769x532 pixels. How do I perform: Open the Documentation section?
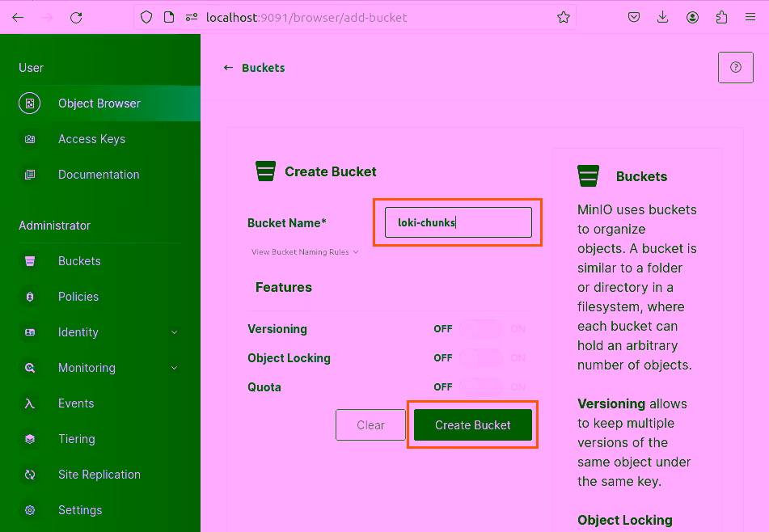tap(99, 174)
